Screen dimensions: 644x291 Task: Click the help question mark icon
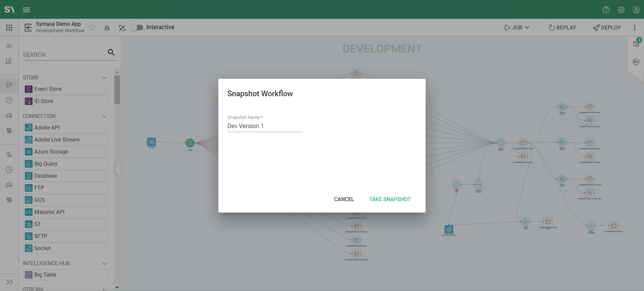tap(606, 10)
